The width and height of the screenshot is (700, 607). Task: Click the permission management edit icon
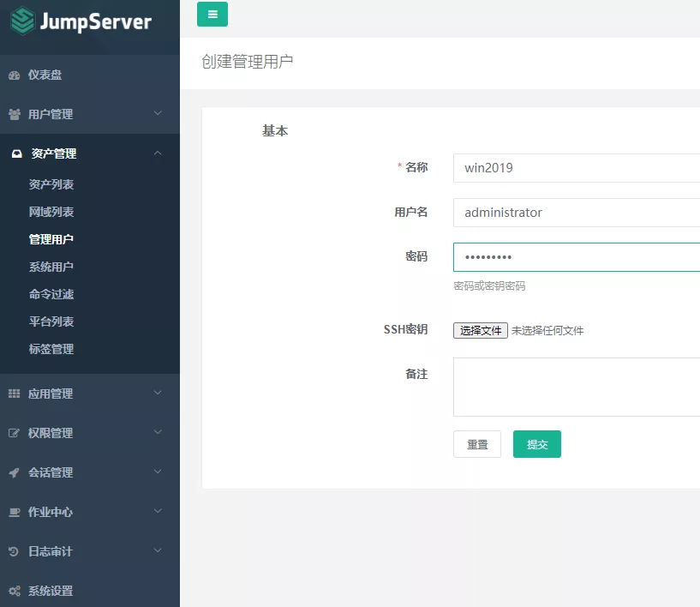point(15,433)
